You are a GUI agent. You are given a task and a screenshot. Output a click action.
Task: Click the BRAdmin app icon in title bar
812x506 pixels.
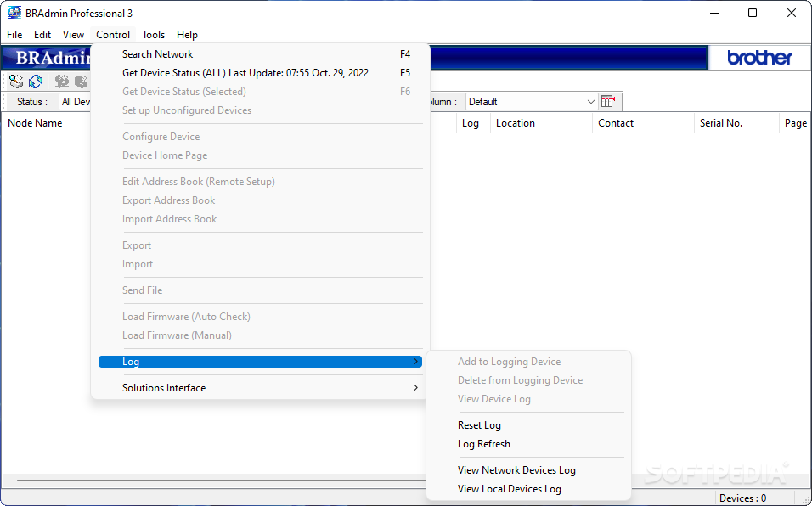click(x=14, y=13)
